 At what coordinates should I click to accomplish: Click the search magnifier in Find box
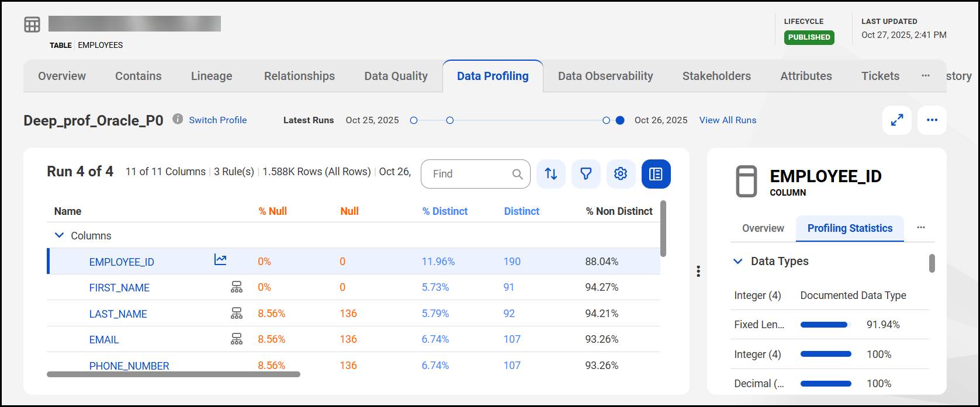[x=517, y=174]
